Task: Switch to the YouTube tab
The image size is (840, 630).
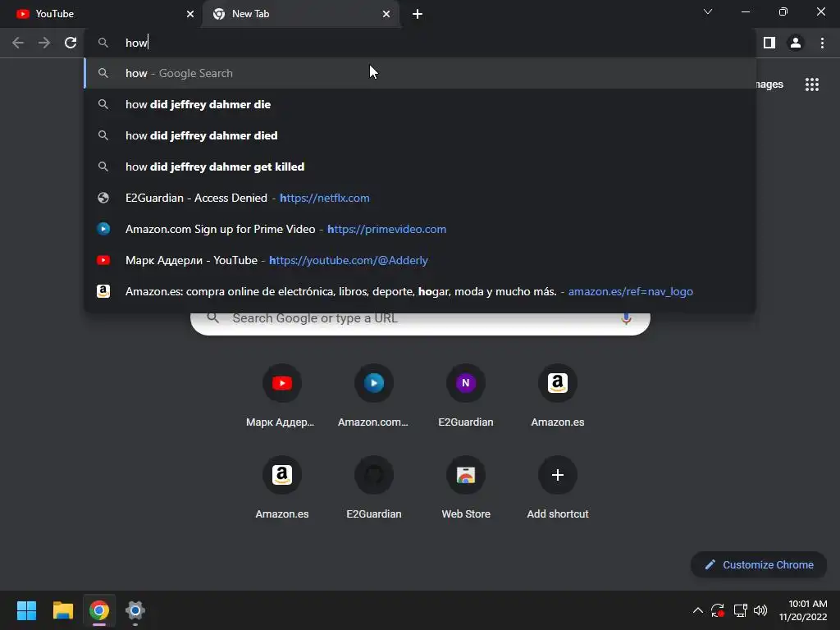Action: tap(101, 14)
